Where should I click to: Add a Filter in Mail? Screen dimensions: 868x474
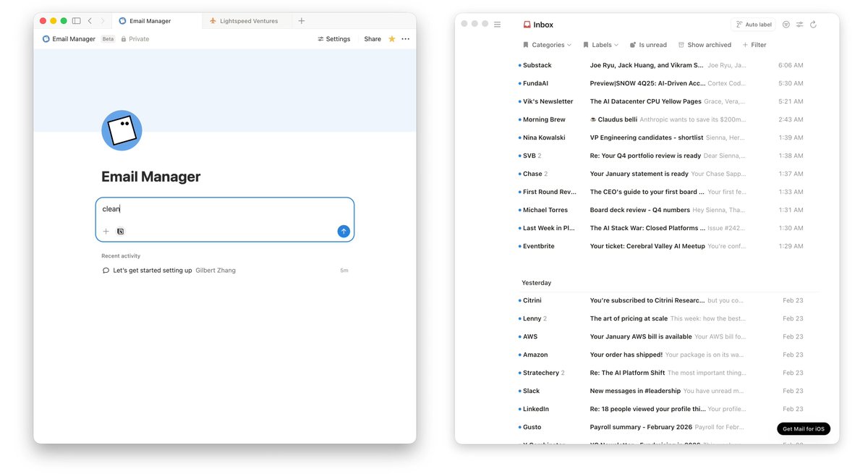[x=754, y=45]
